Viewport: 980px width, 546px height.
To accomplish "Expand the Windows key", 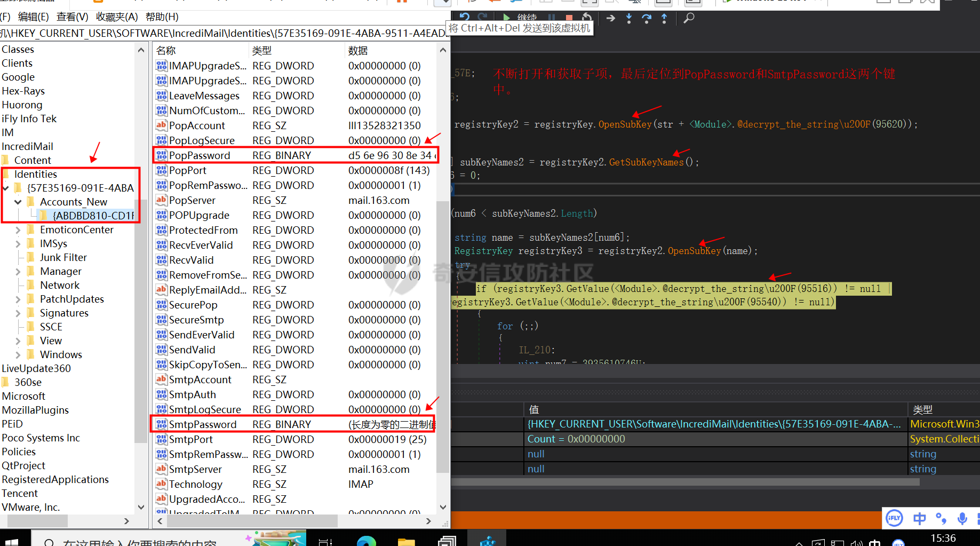I will pos(18,354).
